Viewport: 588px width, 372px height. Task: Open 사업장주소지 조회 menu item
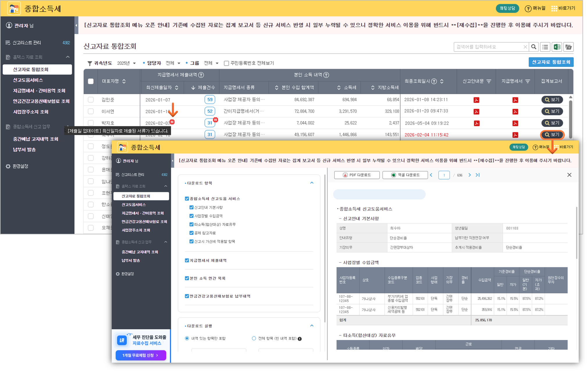pos(31,112)
